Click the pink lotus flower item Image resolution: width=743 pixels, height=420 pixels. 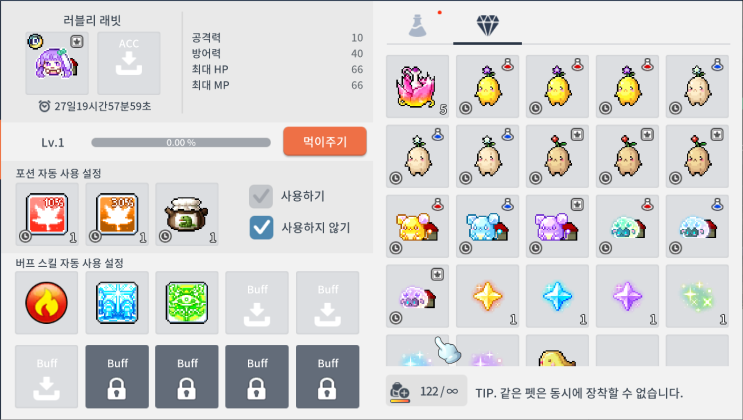pos(417,86)
